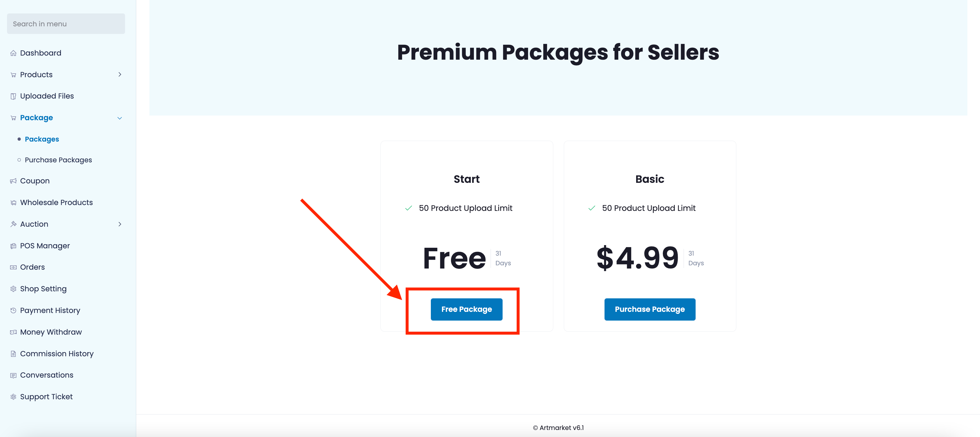Select the Packages submenu item
This screenshot has height=437, width=980.
point(42,139)
